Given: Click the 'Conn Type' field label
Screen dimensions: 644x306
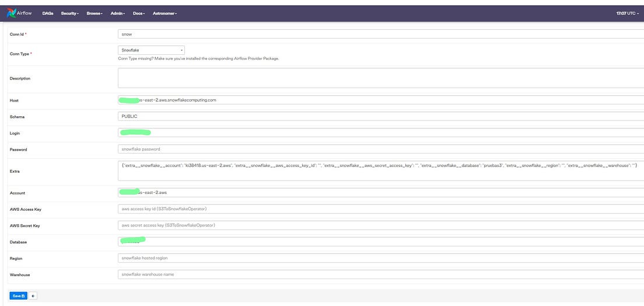Looking at the screenshot, I should [x=20, y=54].
